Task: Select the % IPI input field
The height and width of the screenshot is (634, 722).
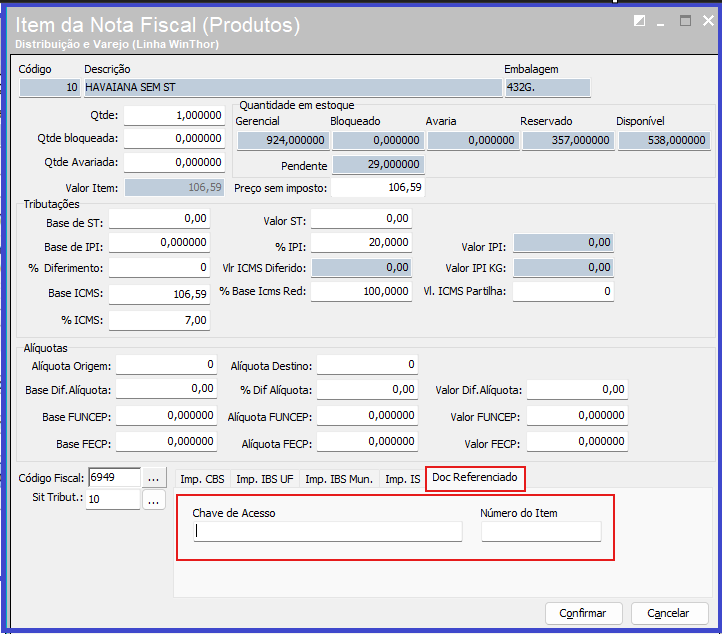Action: coord(361,243)
